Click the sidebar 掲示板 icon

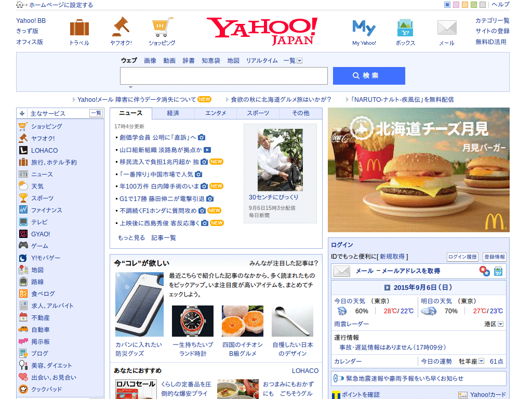[x=23, y=341]
